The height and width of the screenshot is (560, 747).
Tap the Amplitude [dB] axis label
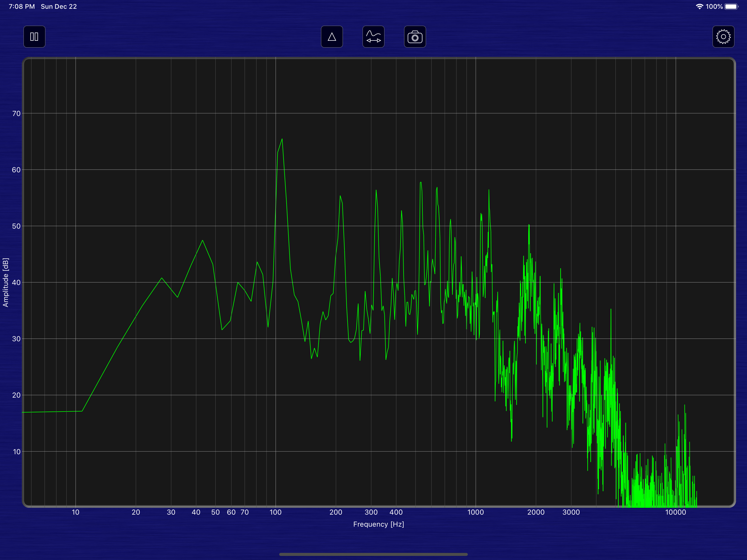point(5,282)
